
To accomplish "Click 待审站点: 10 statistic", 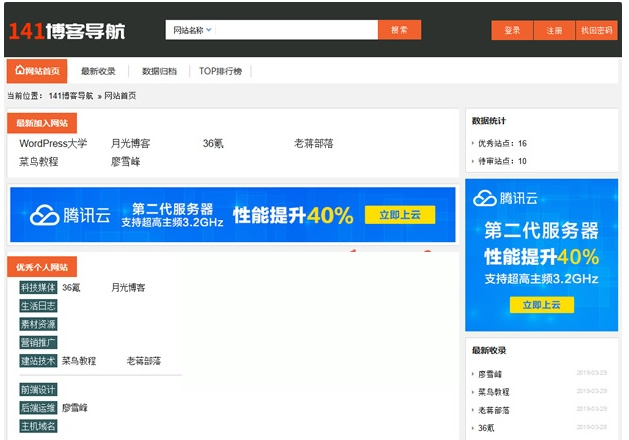I will tap(502, 161).
